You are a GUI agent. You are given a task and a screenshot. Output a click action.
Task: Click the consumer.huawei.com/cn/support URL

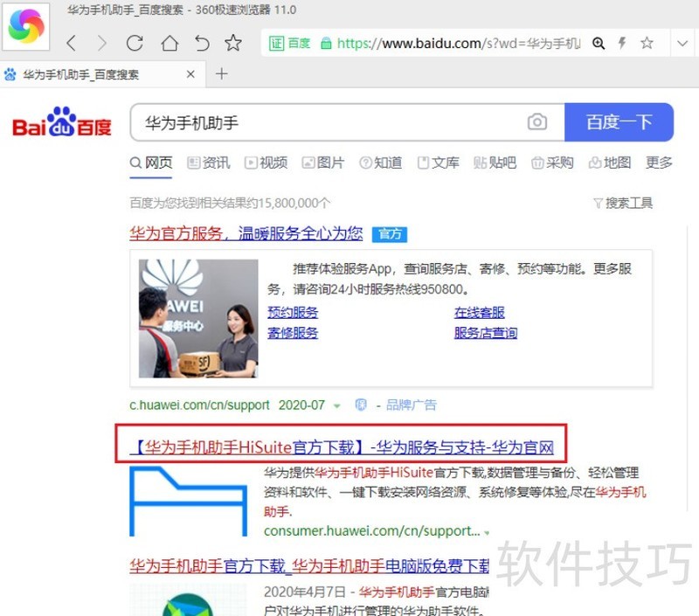coord(372,531)
